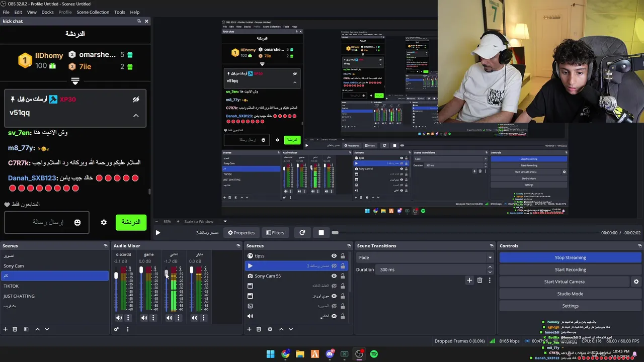Open virtual camera configuration gear
The height and width of the screenshot is (362, 644).
tap(636, 282)
